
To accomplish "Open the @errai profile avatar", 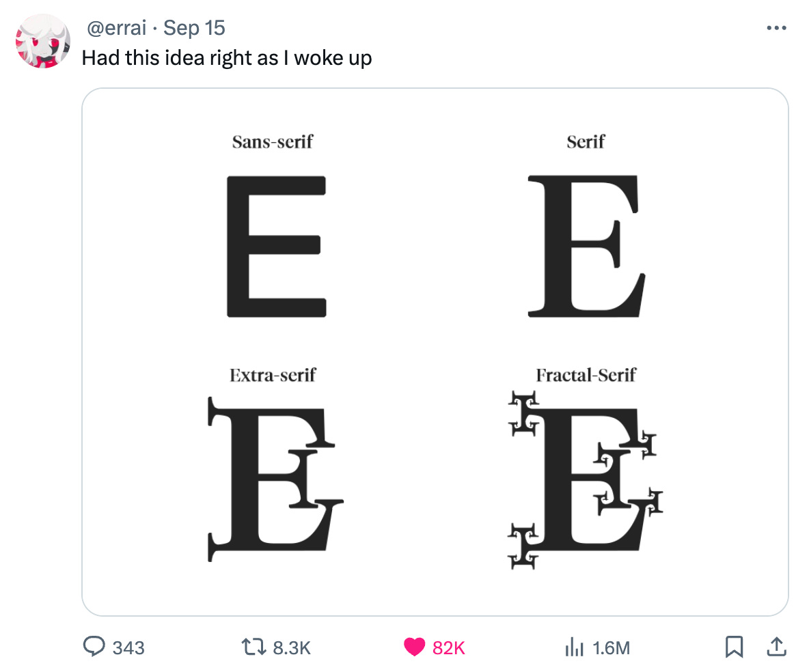I will click(x=43, y=41).
